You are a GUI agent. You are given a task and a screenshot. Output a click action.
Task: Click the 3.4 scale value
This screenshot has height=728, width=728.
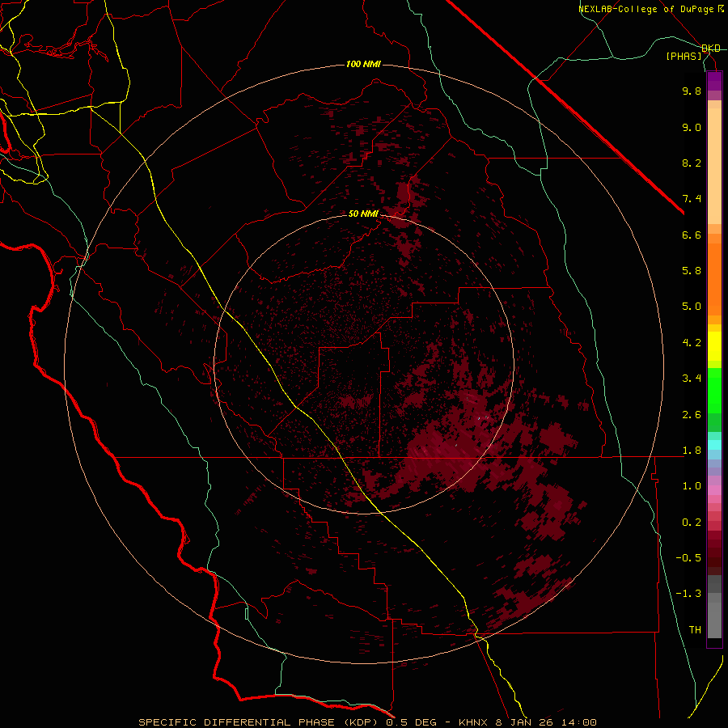(x=692, y=379)
